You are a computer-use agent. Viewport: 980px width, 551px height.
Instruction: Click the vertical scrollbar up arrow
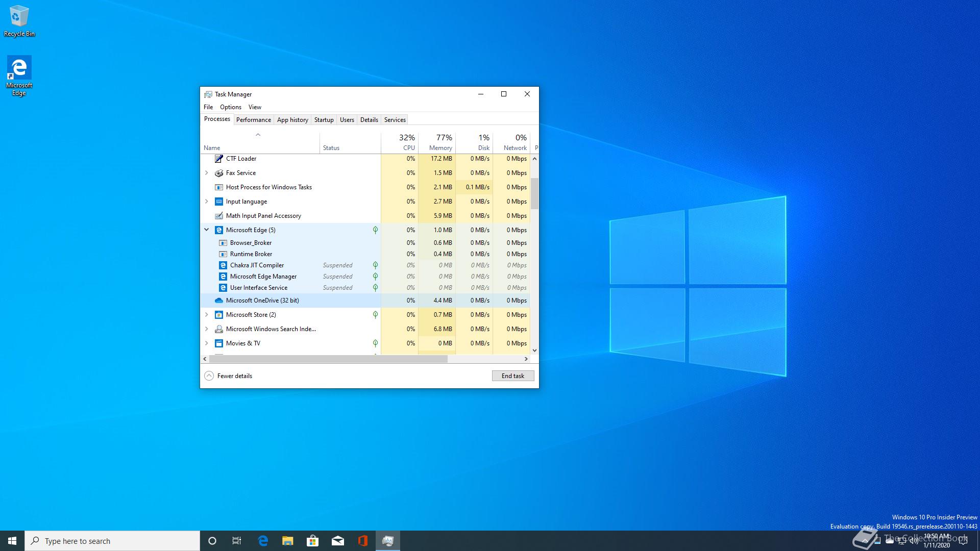coord(534,159)
